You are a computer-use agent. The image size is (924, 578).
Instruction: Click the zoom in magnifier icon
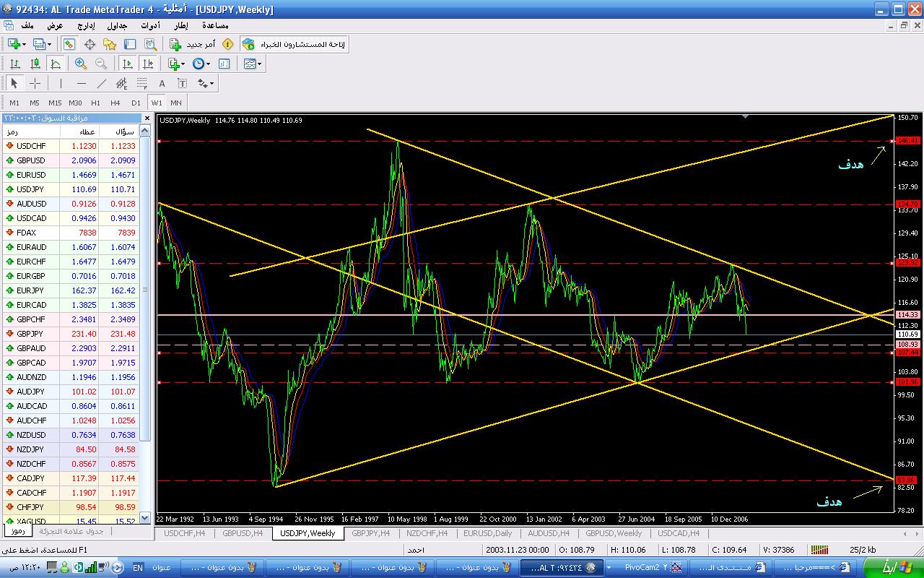81,64
